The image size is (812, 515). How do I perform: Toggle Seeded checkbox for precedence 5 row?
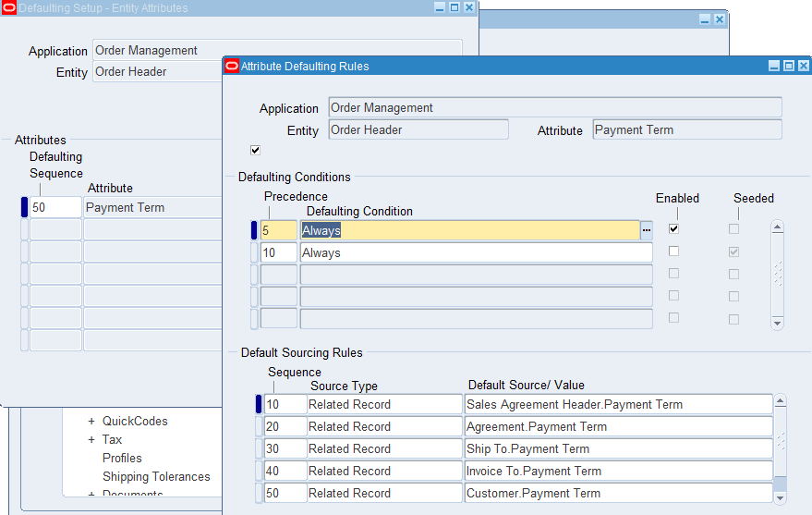(x=733, y=228)
